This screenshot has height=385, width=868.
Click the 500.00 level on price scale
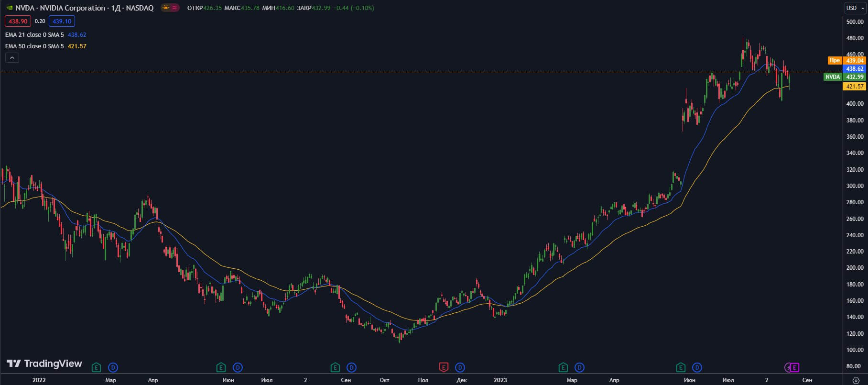pos(855,22)
